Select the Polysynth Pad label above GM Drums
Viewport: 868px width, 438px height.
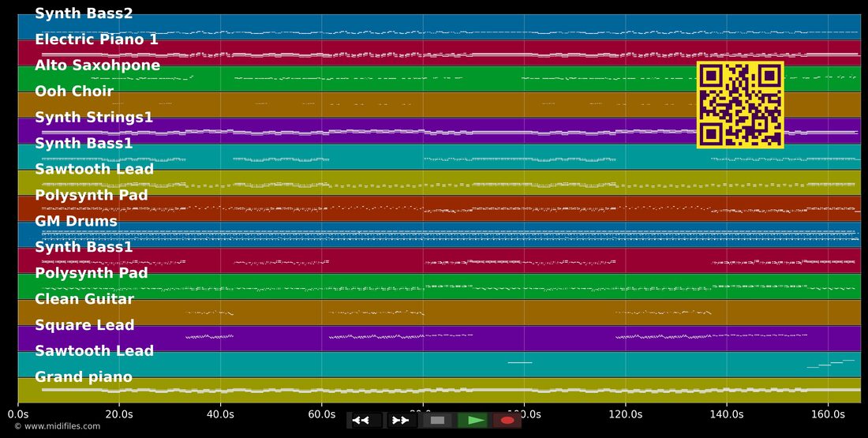92,195
